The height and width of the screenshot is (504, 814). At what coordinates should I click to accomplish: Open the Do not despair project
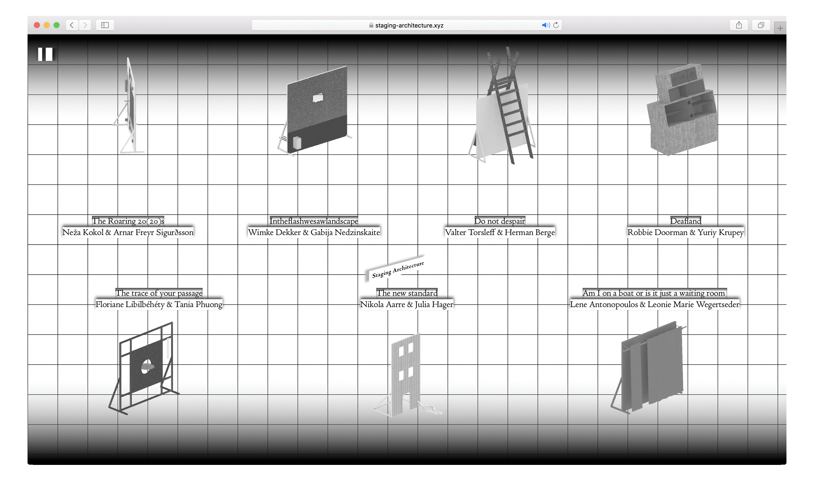click(500, 221)
